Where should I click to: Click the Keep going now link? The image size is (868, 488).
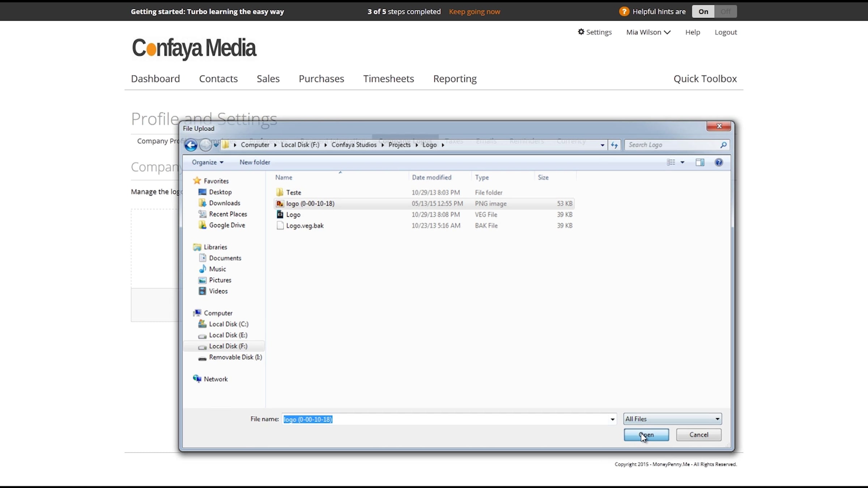[474, 12]
